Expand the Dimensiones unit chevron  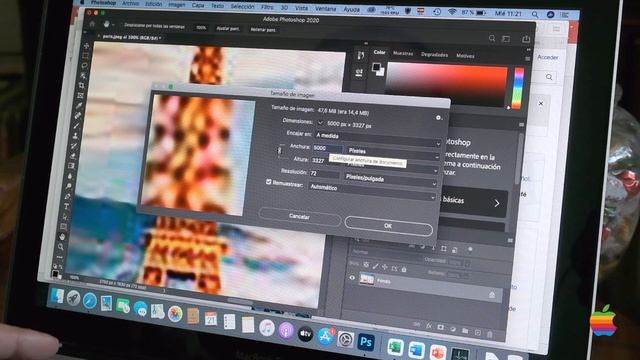point(320,122)
